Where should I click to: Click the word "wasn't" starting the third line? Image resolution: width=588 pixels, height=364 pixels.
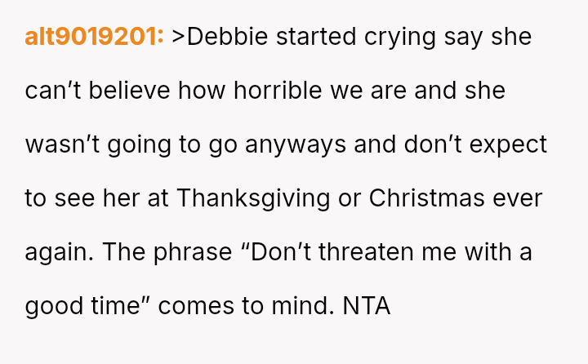tap(60, 144)
